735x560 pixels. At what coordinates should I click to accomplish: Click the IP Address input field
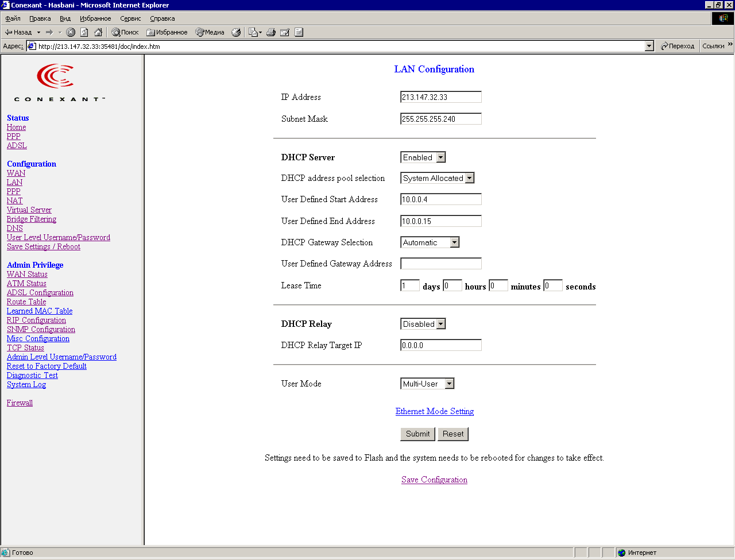[441, 97]
